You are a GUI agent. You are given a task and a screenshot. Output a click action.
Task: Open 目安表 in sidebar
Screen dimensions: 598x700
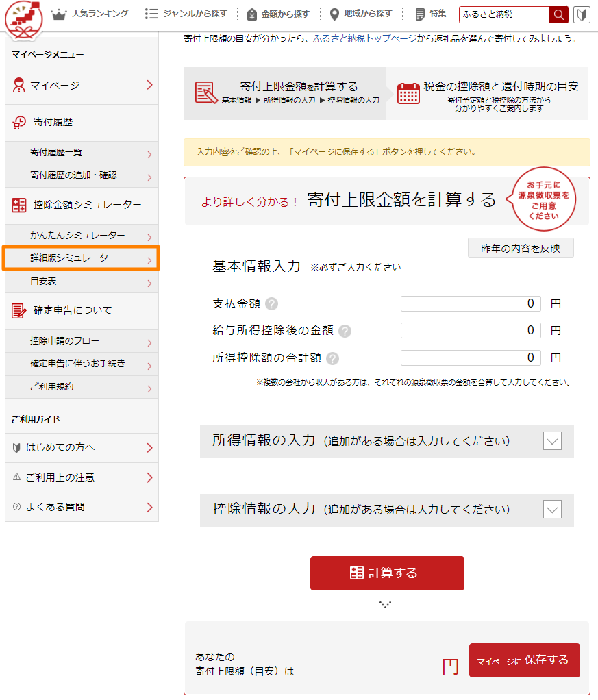click(x=82, y=282)
